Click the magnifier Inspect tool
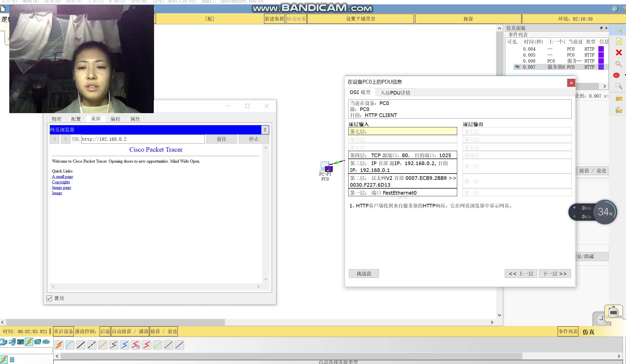 [619, 64]
